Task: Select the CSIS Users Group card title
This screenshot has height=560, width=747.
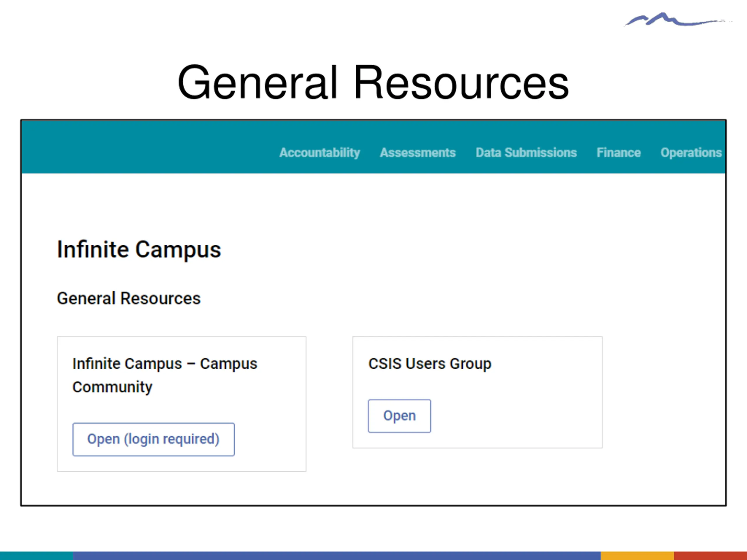Action: pyautogui.click(x=430, y=364)
